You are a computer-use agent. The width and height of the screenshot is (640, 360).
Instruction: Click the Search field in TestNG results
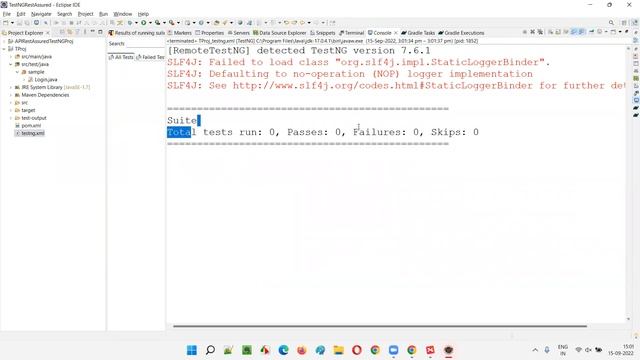tap(145, 44)
